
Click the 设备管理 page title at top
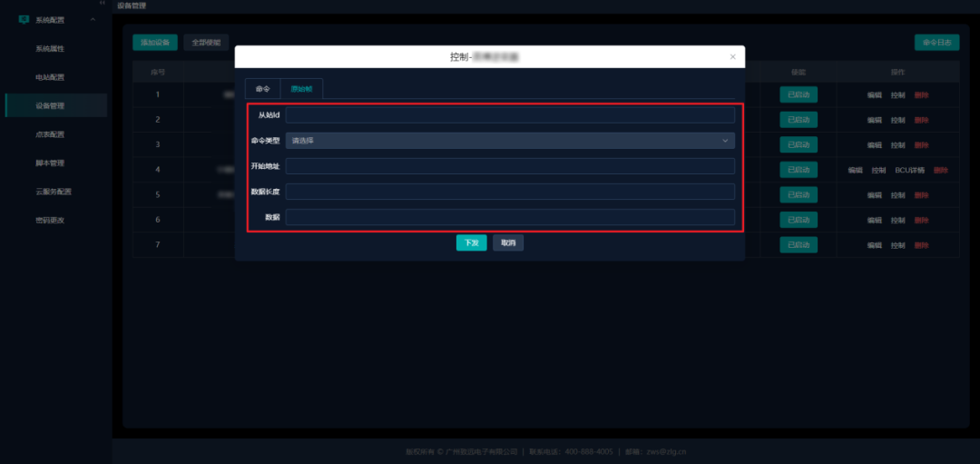coord(132,5)
